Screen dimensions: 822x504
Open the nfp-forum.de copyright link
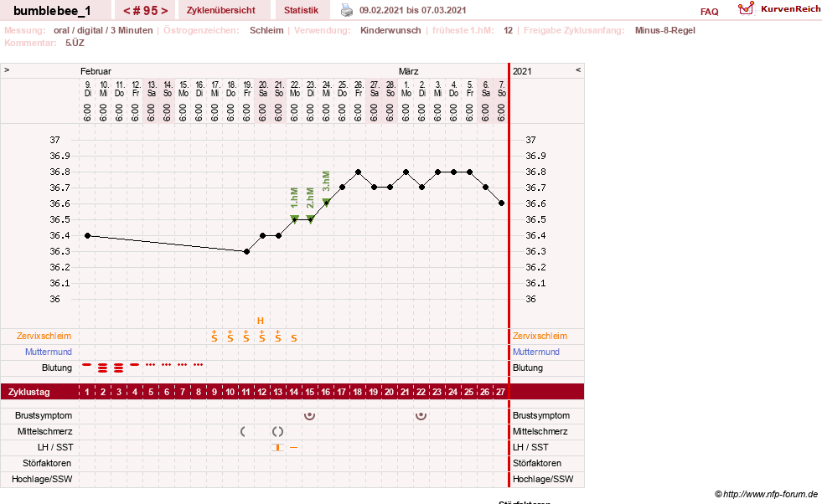[766, 494]
